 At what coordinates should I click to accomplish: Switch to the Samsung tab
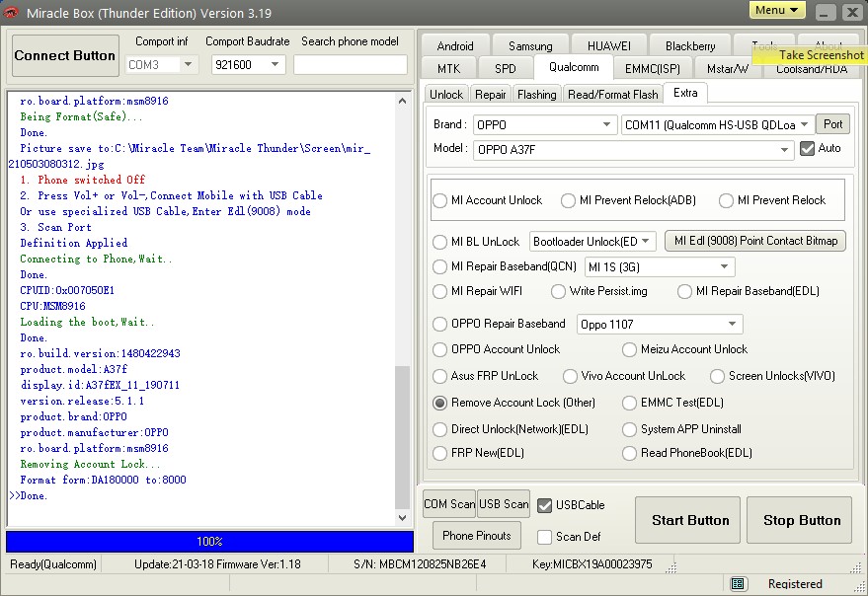pos(530,46)
